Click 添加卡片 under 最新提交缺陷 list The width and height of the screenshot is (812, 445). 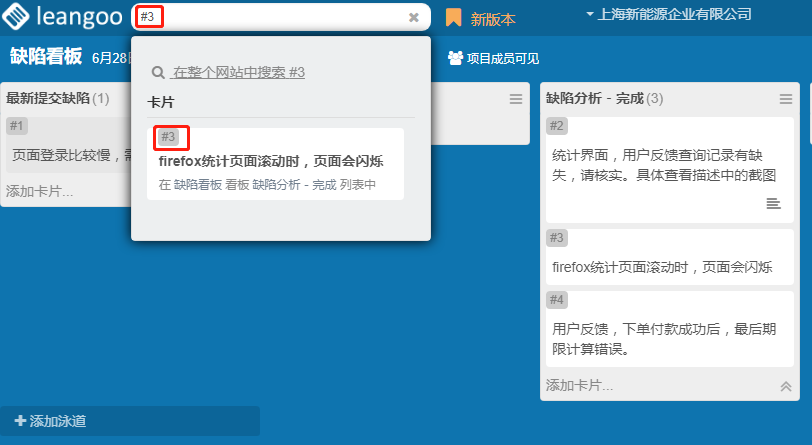click(x=40, y=191)
